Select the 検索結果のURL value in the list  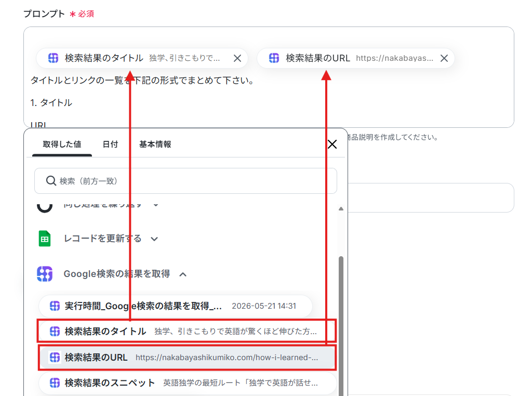pos(187,358)
